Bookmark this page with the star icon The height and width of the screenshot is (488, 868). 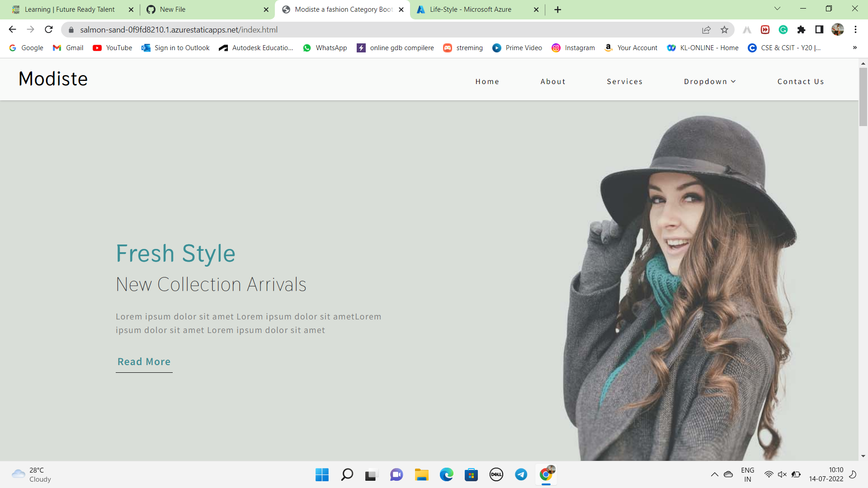pyautogui.click(x=724, y=30)
